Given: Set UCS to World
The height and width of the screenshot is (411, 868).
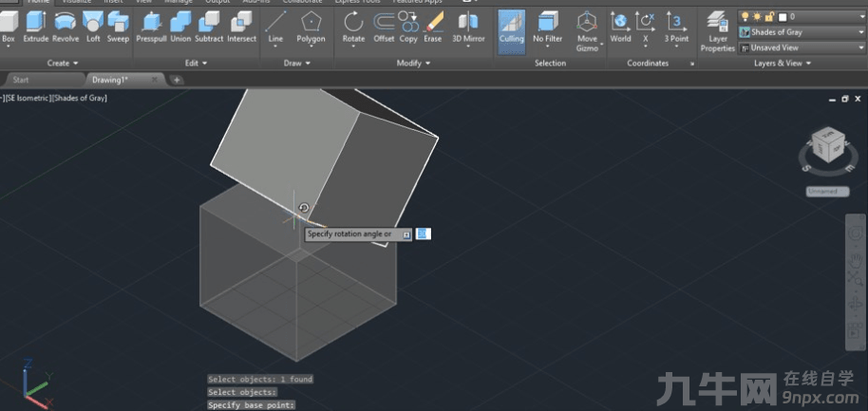Looking at the screenshot, I should pyautogui.click(x=620, y=28).
